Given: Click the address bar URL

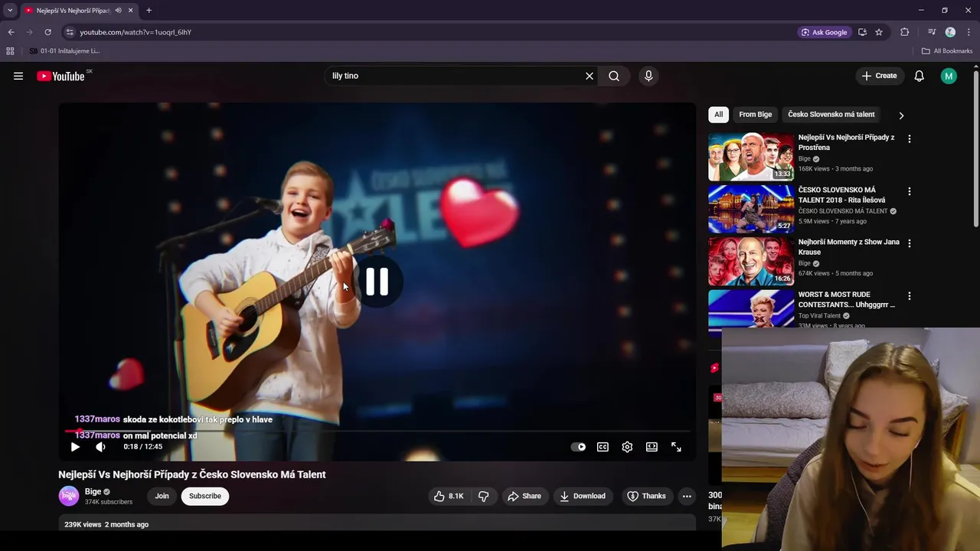Looking at the screenshot, I should [x=136, y=32].
